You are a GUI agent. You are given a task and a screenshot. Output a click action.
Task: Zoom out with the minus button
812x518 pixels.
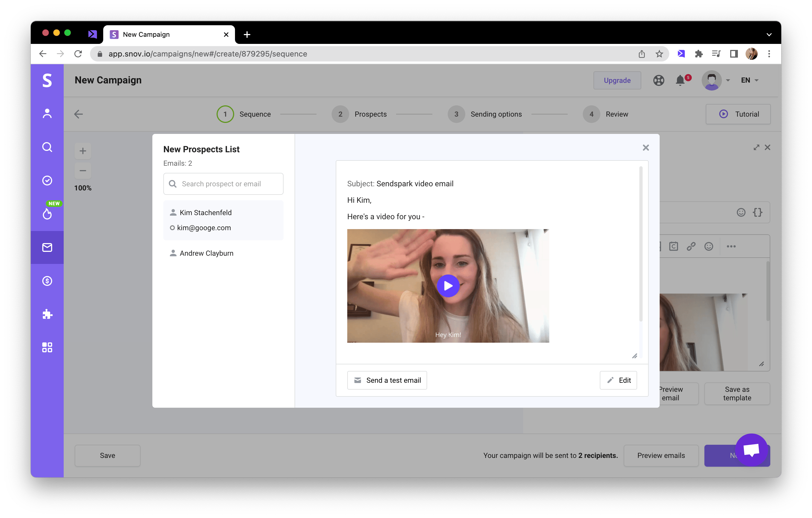coord(83,171)
